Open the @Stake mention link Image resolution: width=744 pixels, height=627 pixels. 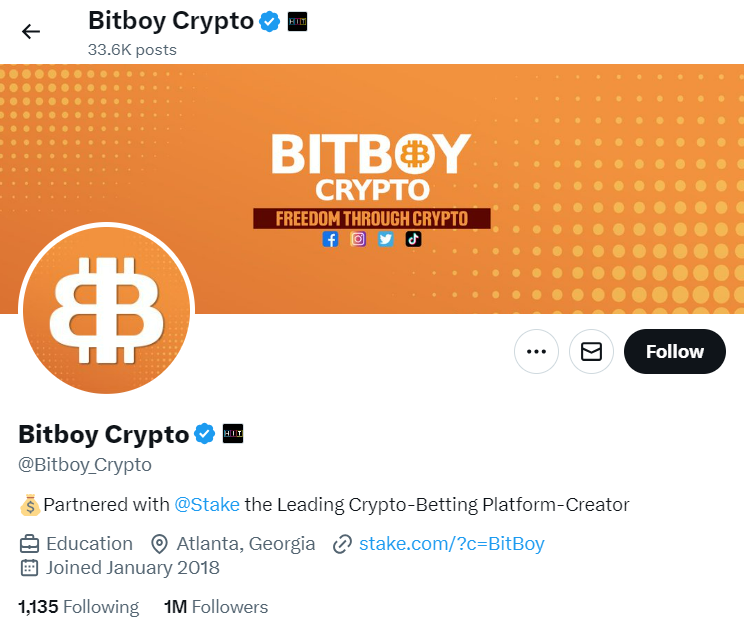207,505
